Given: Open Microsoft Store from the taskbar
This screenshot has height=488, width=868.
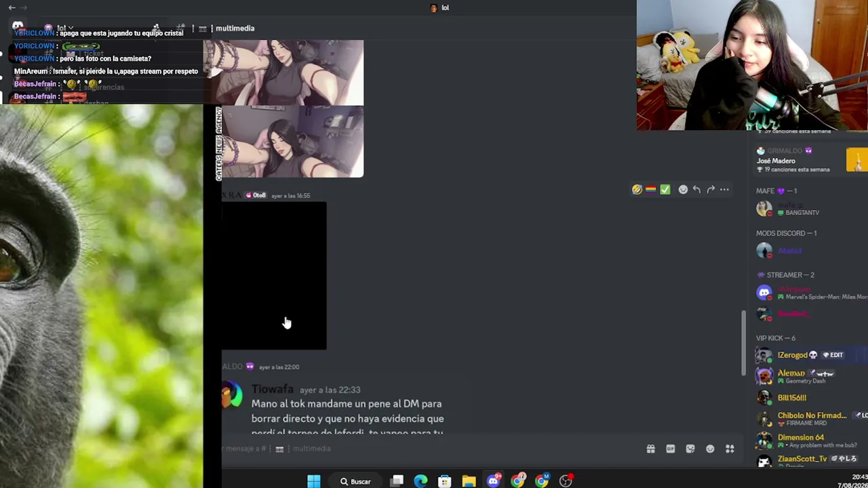Looking at the screenshot, I should point(445,481).
